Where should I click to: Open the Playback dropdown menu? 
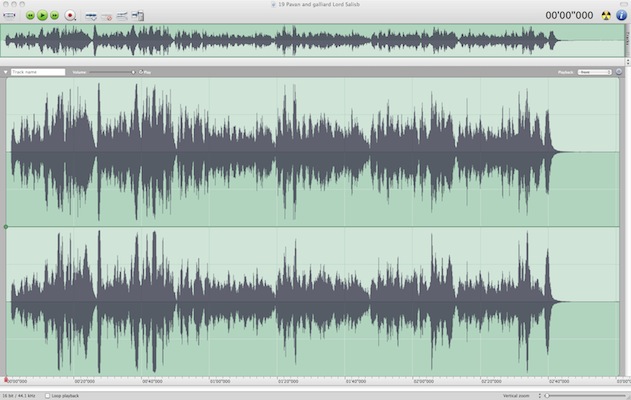[x=595, y=72]
